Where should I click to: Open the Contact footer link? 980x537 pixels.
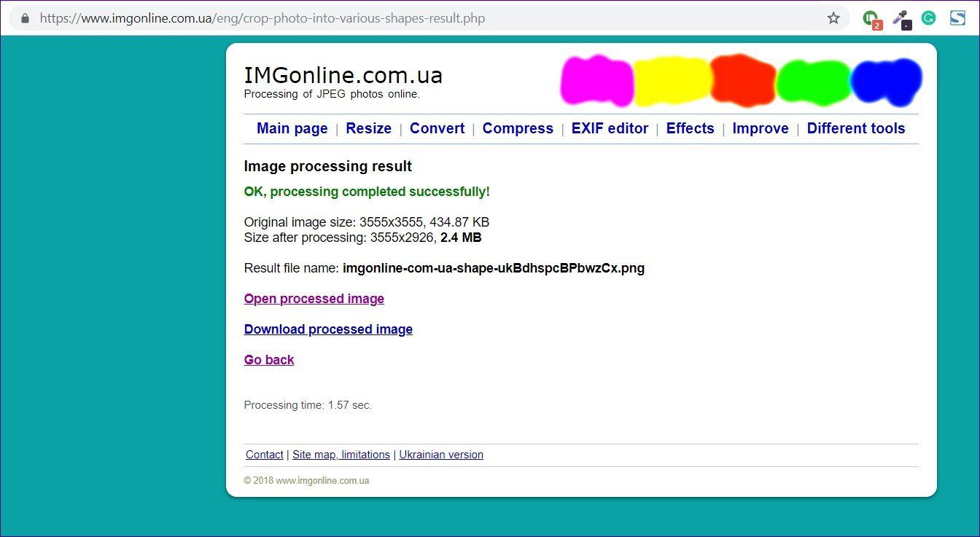265,455
